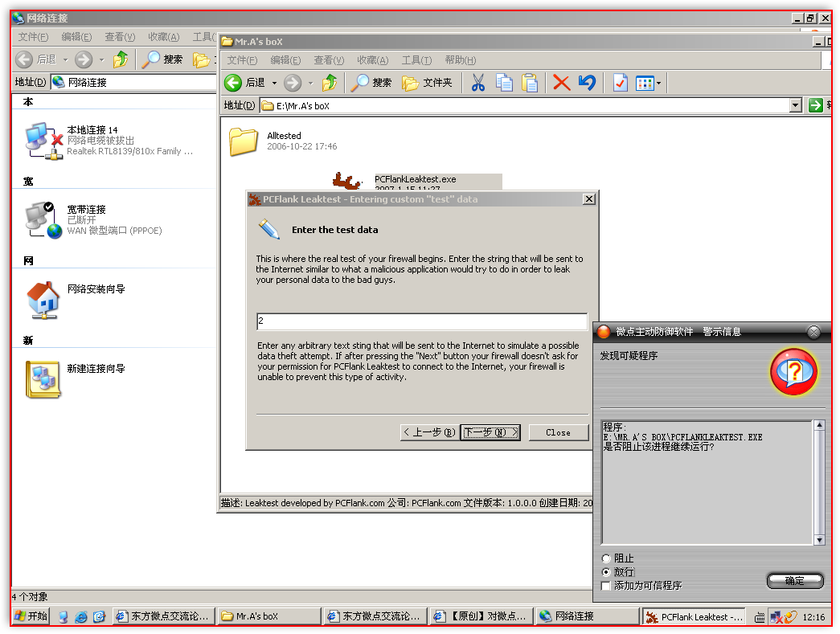Click the Paste clipboard icon

tap(529, 83)
